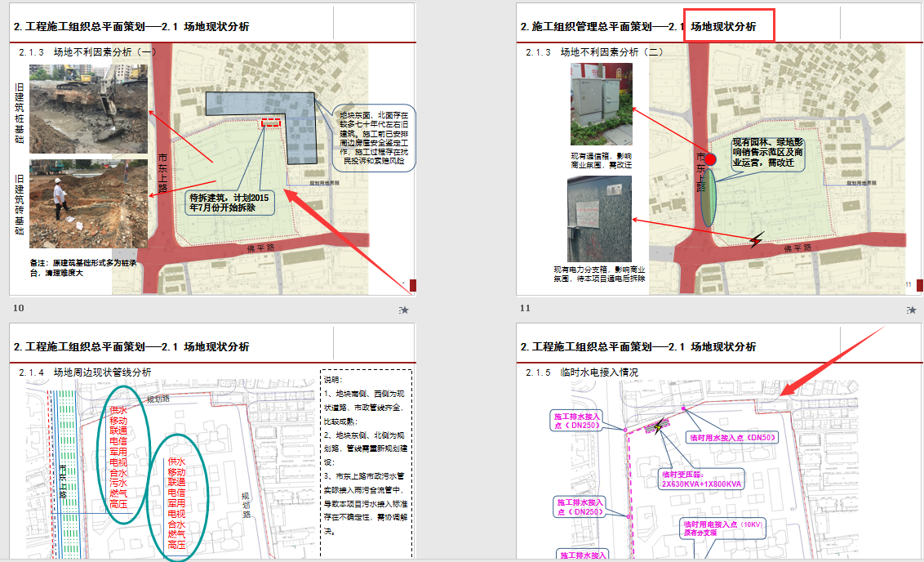Click the transition star icon under slide 11
The width and height of the screenshot is (924, 562).
[x=911, y=310]
